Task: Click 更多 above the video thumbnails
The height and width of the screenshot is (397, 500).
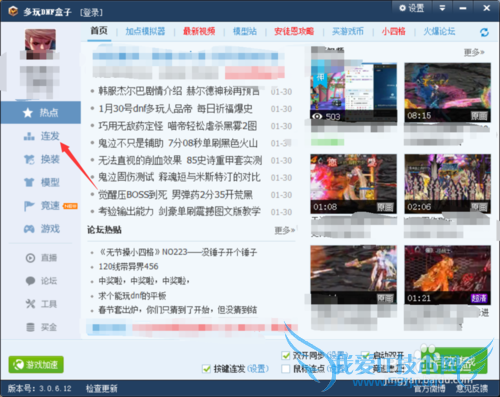Action: click(x=474, y=52)
